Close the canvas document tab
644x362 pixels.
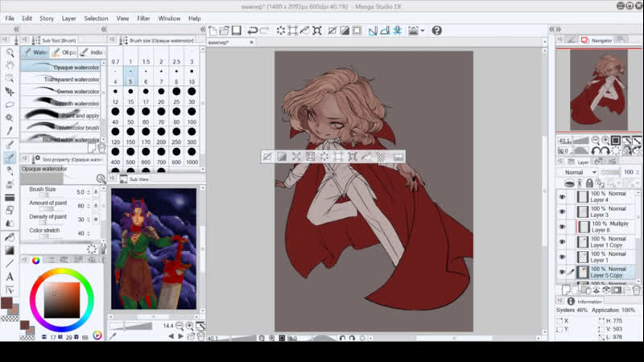point(251,43)
